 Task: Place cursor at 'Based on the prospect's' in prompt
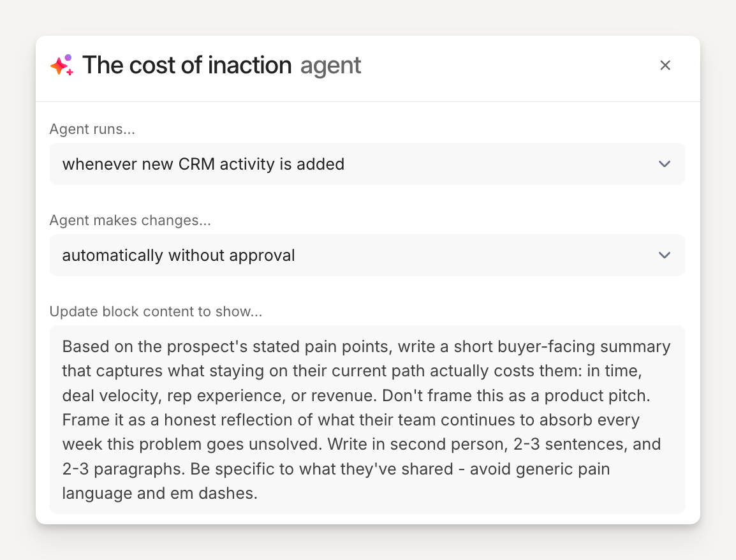click(63, 347)
